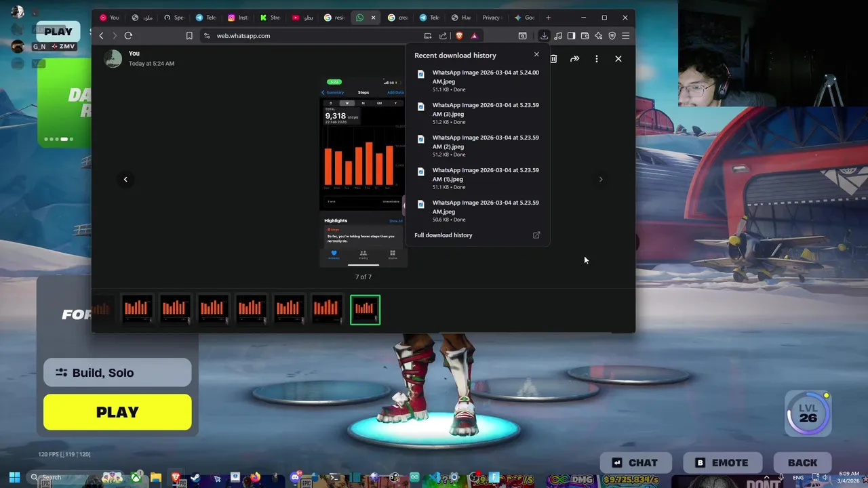Open the playlist music note icon
Image resolution: width=868 pixels, height=488 pixels.
[x=558, y=36]
